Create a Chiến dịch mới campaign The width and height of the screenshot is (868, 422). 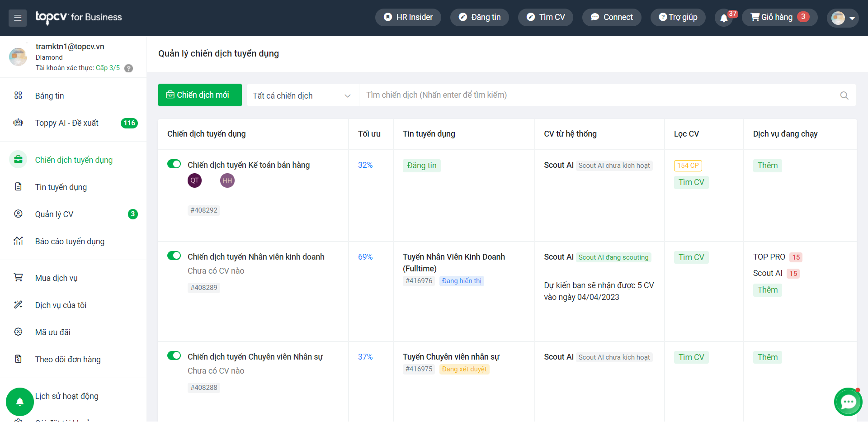point(200,95)
